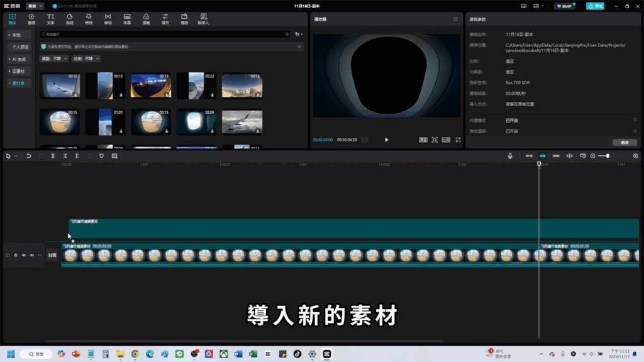This screenshot has width=644, height=362.
Task: Click the delete-right trim tool
Action: (x=77, y=156)
